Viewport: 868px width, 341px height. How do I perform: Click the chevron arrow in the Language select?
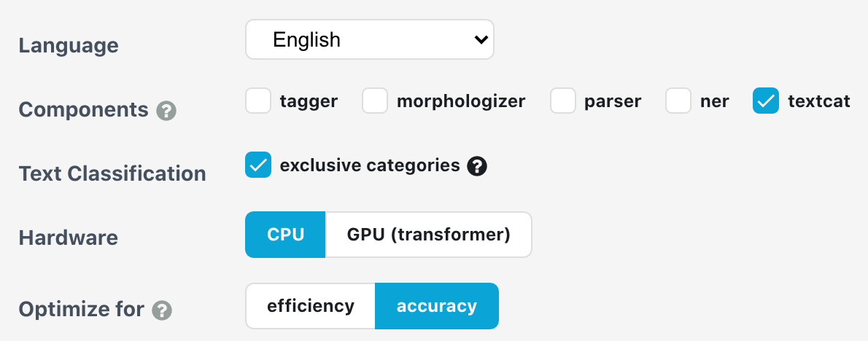pyautogui.click(x=481, y=39)
